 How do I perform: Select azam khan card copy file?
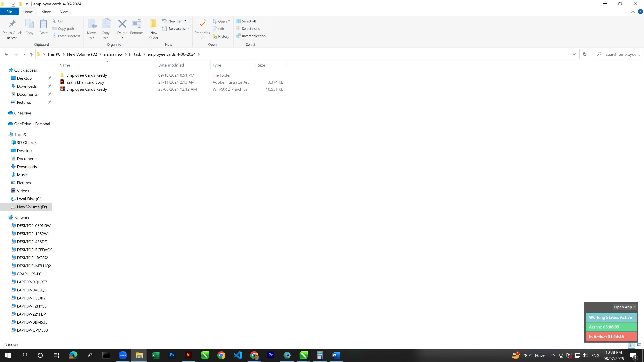(x=85, y=82)
